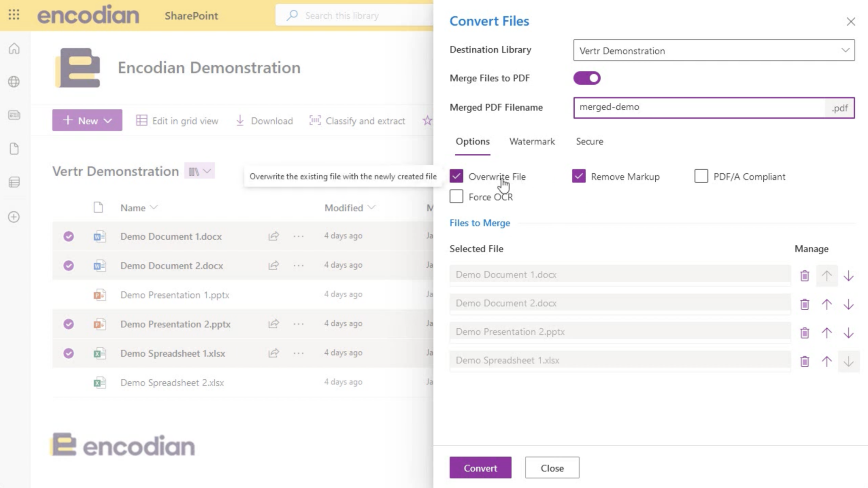868x488 pixels.
Task: Expand the New button dropdown
Action: pos(87,120)
